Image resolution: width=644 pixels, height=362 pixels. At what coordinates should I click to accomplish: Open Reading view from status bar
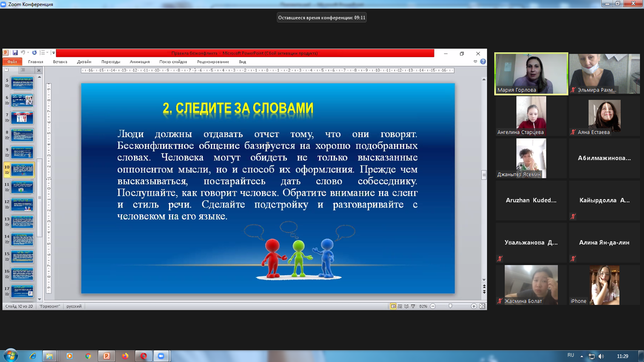click(x=406, y=306)
